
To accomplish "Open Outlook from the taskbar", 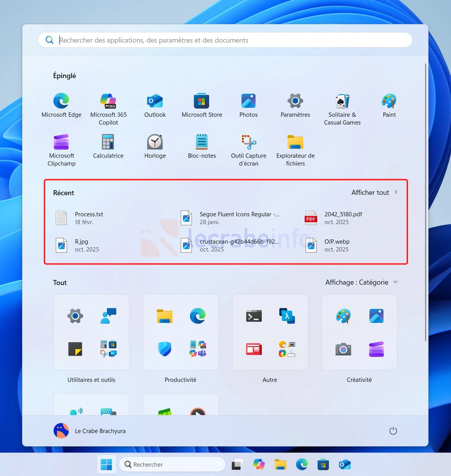I will coord(345,464).
